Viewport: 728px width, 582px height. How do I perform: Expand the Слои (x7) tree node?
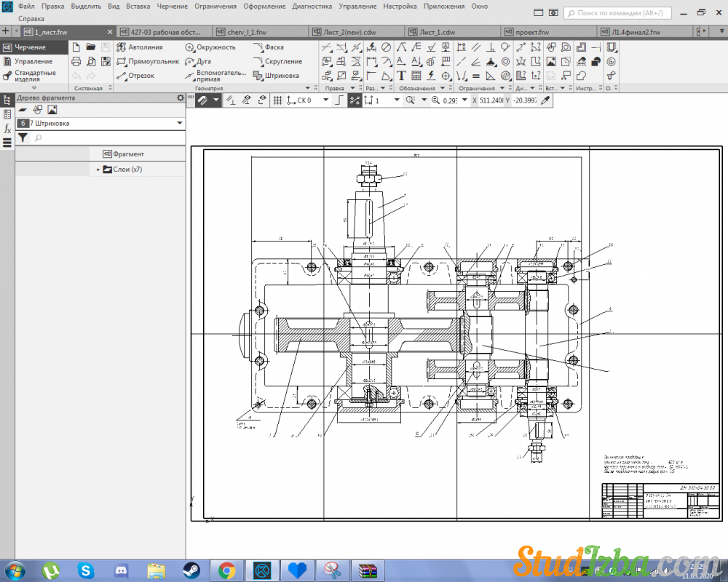[98, 170]
